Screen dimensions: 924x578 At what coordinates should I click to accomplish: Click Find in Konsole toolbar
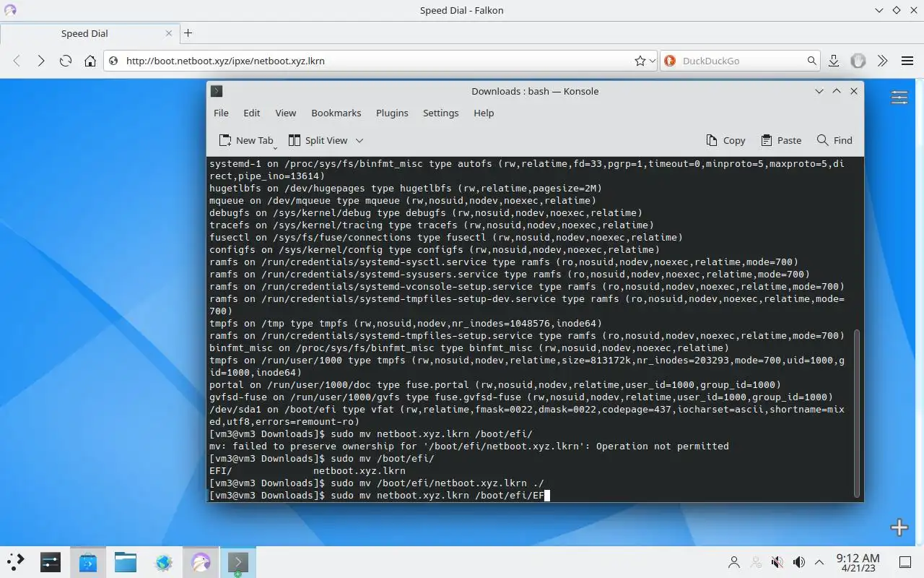point(834,140)
